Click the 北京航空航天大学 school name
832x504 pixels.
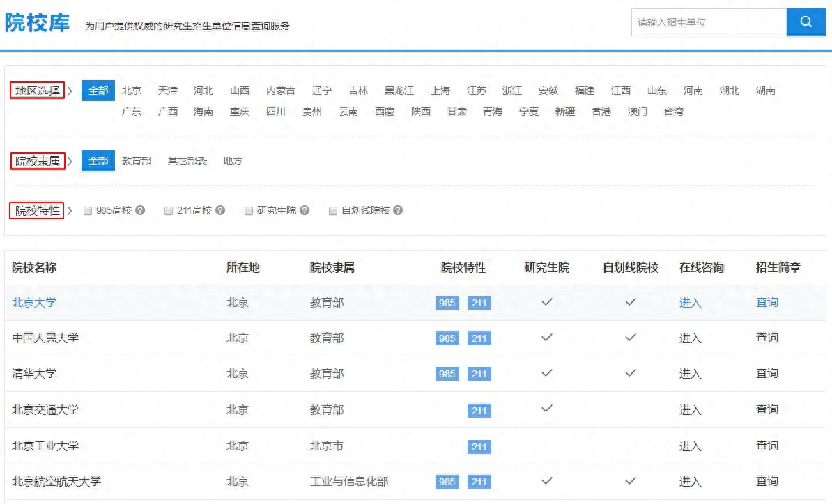coord(56,481)
